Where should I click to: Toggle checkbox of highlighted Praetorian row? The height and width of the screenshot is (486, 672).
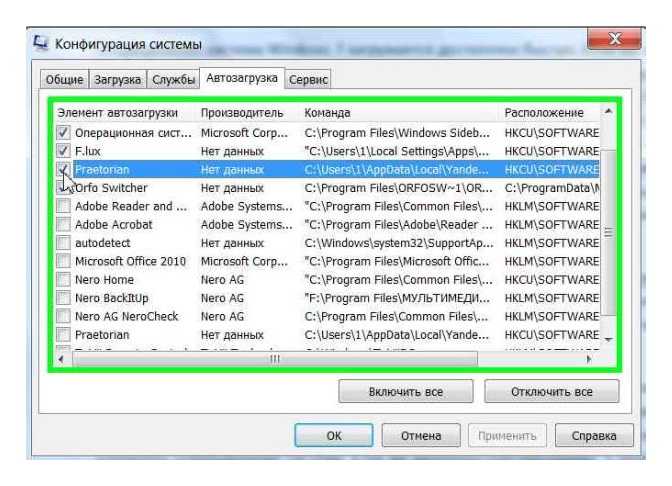click(x=63, y=170)
